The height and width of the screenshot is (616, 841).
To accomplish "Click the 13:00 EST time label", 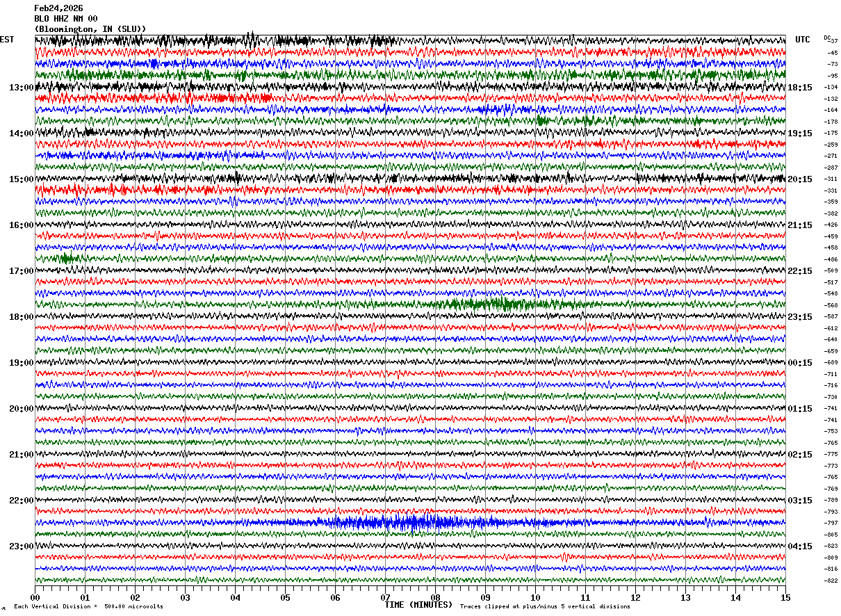I will coord(21,88).
